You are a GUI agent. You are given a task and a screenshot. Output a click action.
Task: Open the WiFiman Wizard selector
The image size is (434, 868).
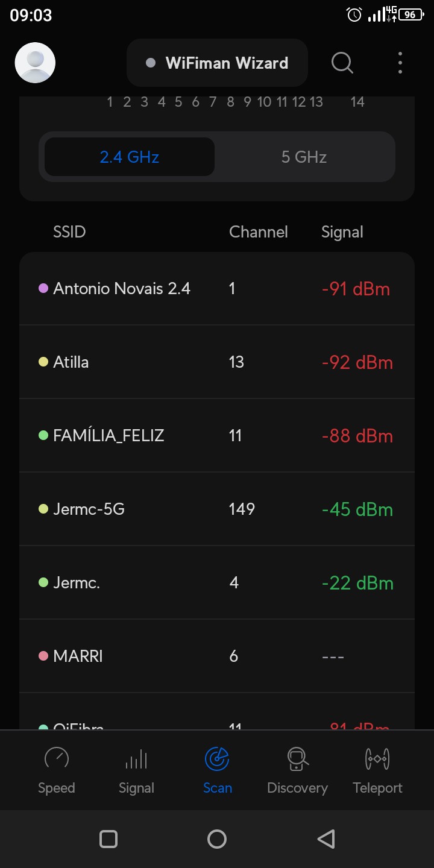pos(217,63)
